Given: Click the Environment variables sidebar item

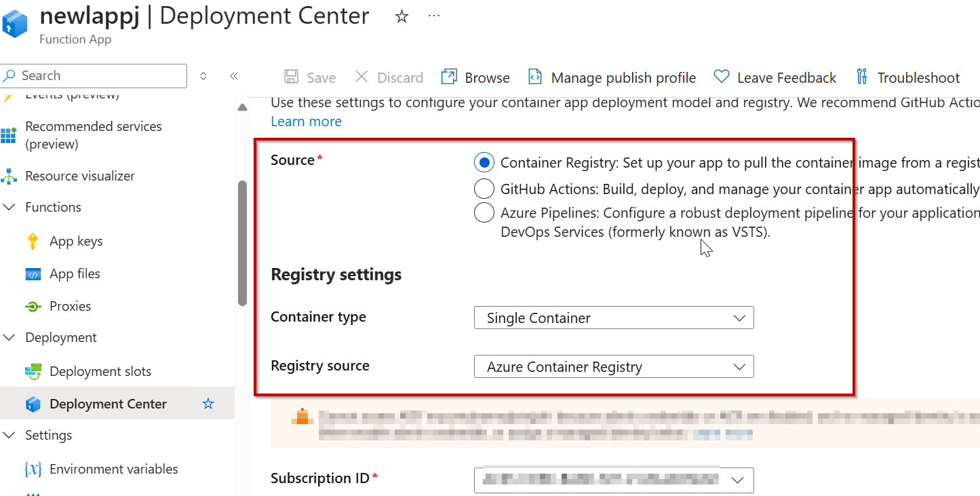Looking at the screenshot, I should (x=113, y=469).
